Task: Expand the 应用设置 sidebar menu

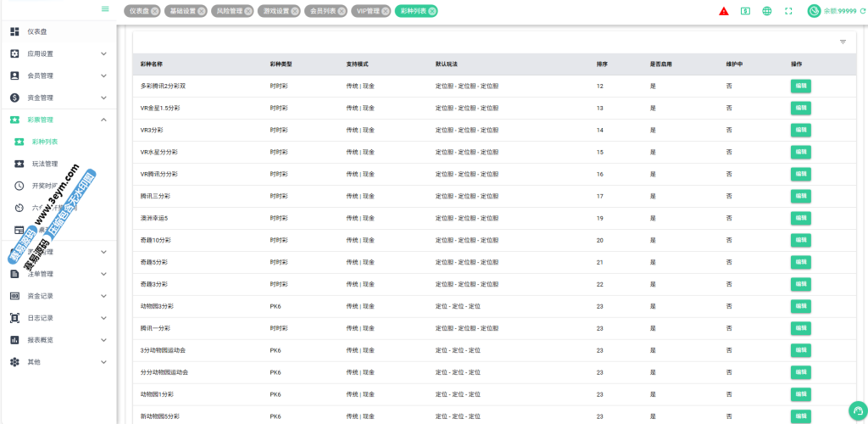Action: (58, 53)
